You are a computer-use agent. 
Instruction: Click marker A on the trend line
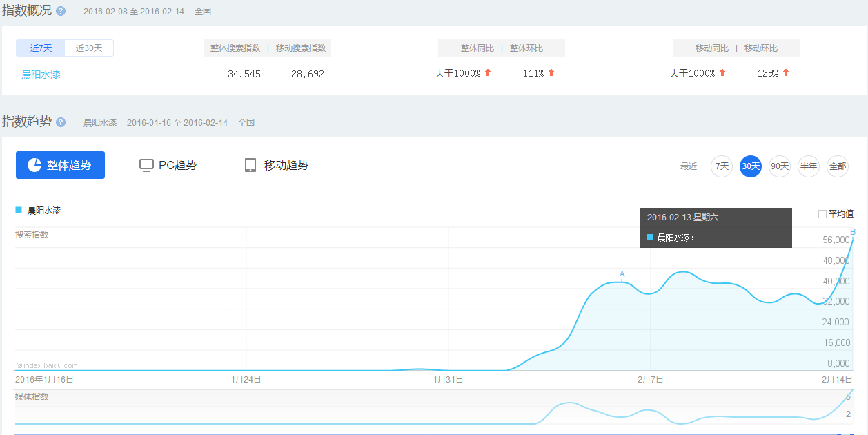point(622,275)
